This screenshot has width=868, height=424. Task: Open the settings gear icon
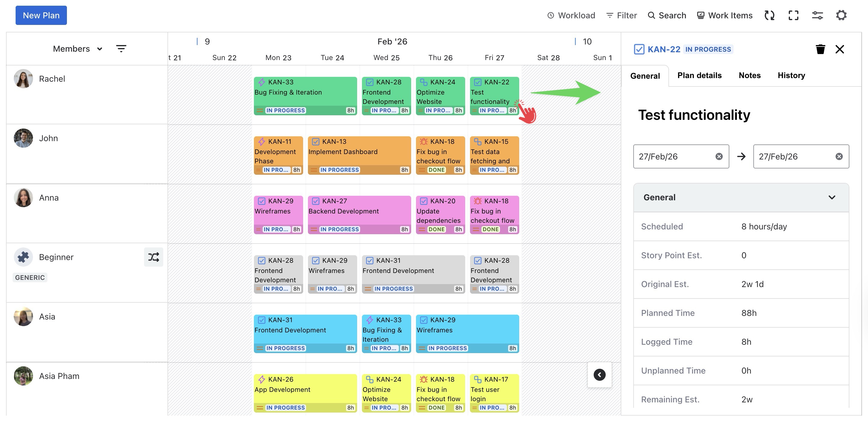click(841, 15)
